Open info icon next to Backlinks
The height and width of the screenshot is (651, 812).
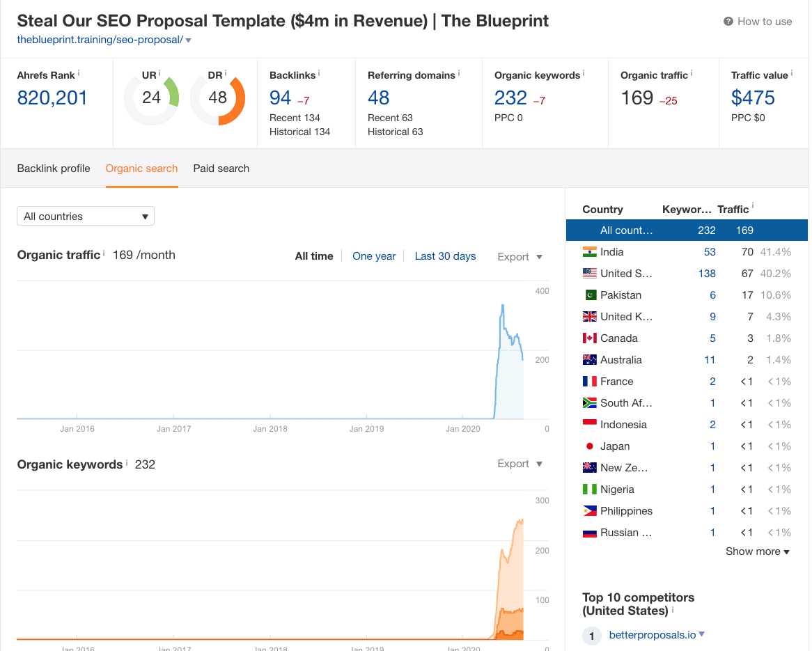(x=319, y=74)
